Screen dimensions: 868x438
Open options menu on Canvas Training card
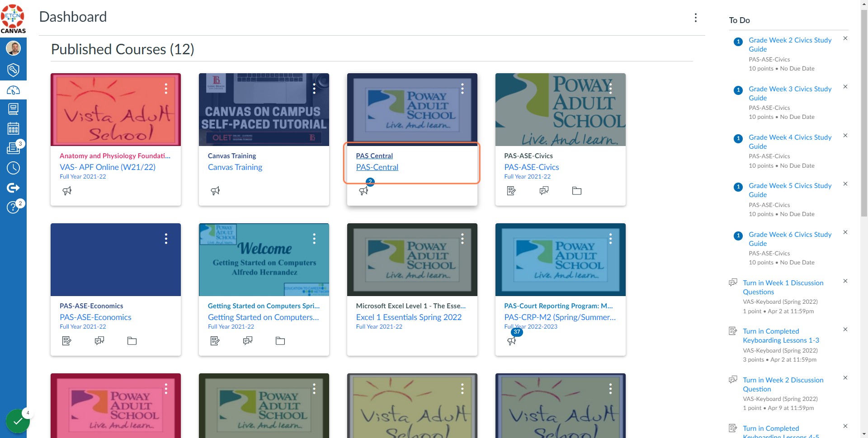pos(314,89)
